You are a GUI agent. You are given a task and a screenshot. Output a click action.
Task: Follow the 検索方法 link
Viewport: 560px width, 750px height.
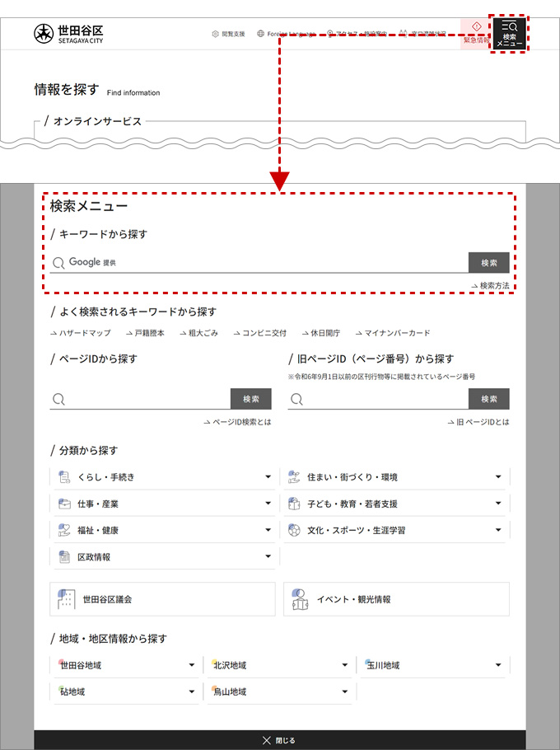point(491,285)
